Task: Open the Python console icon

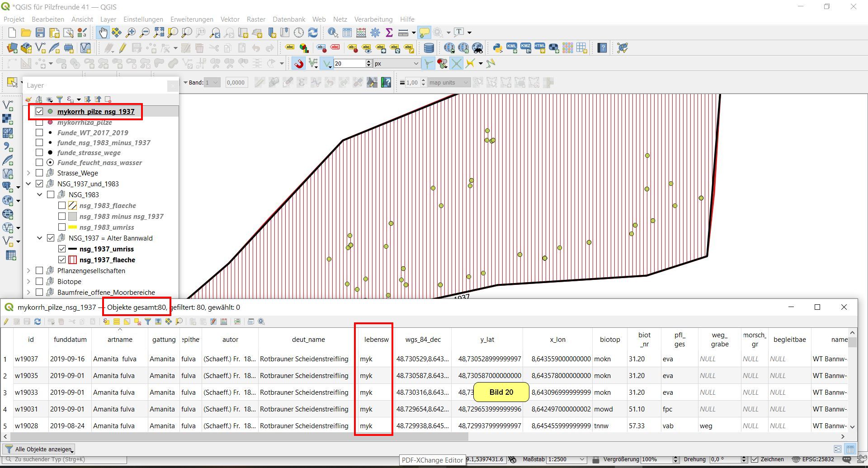Action: click(497, 48)
